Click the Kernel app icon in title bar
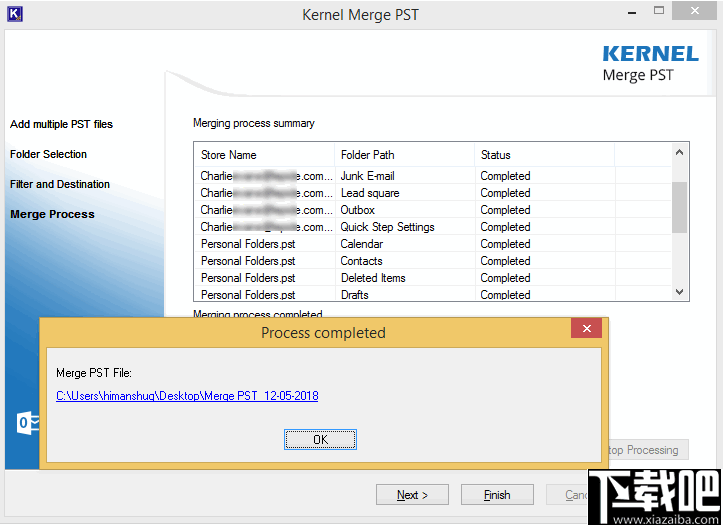Screen dimensions: 723x525 15,14
